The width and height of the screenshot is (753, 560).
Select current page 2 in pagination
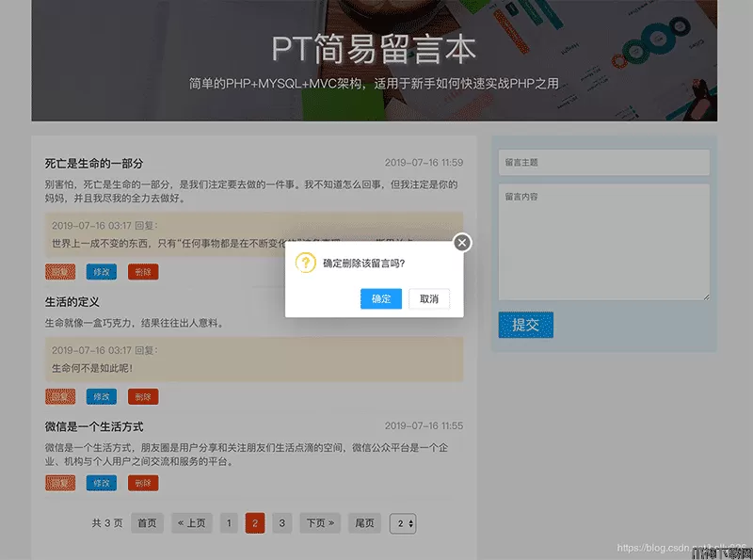click(x=255, y=523)
